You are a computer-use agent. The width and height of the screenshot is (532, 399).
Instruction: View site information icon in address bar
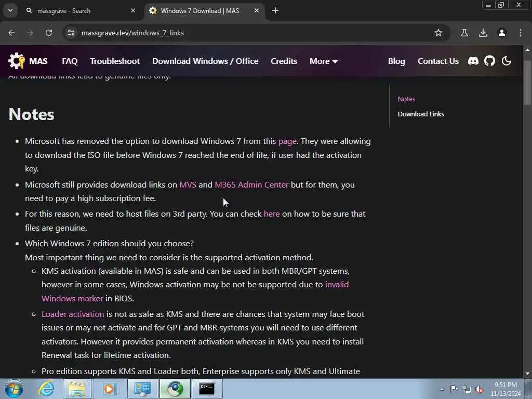(71, 33)
